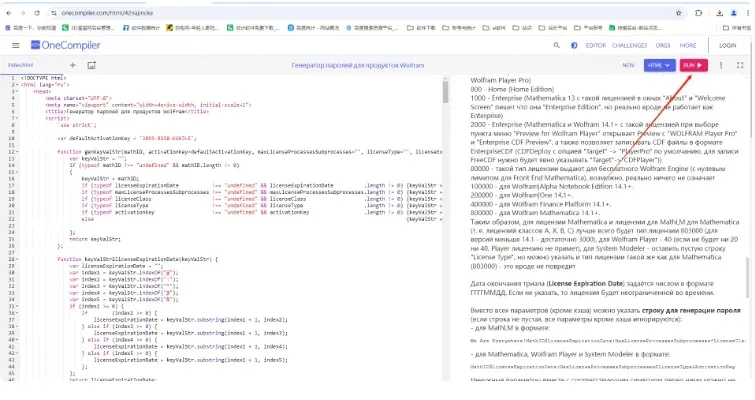
Task: Go back with the browser back arrow
Action: coord(9,13)
